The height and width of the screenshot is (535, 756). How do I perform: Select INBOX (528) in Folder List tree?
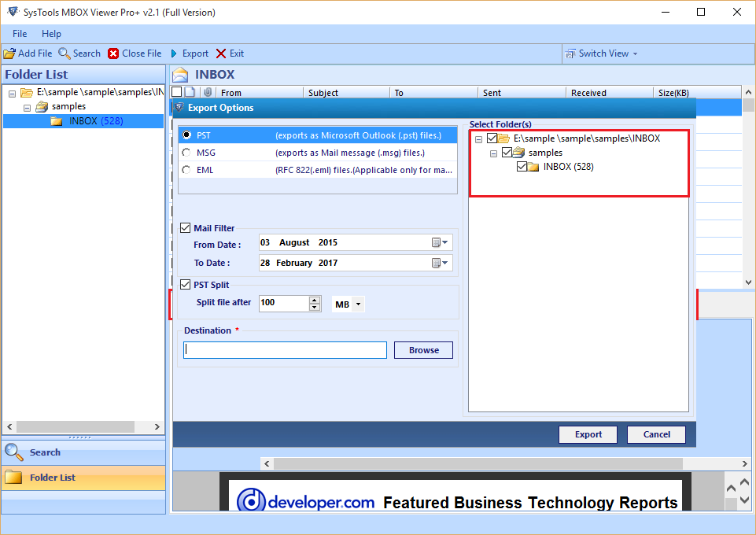(x=96, y=121)
